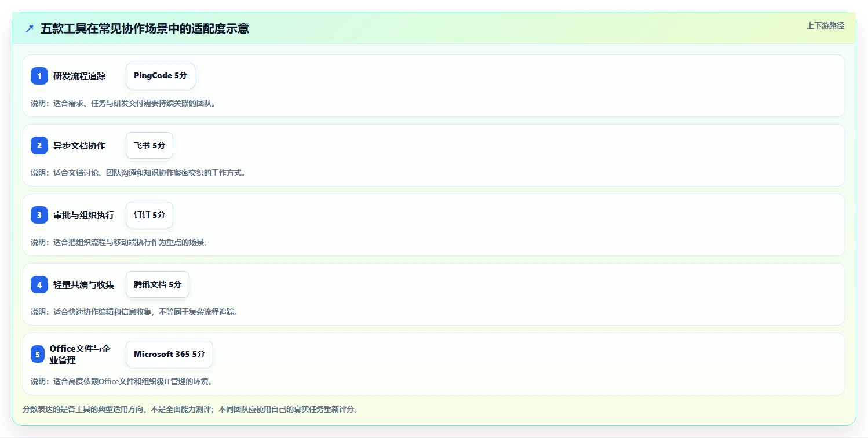
Task: Click the 轻量共编与收集 scenario label
Action: (x=84, y=284)
